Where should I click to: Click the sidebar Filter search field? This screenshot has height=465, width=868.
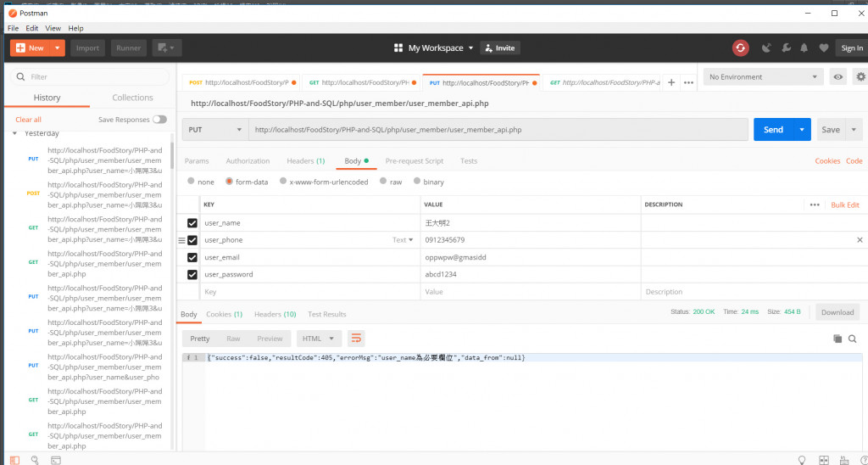[x=90, y=77]
